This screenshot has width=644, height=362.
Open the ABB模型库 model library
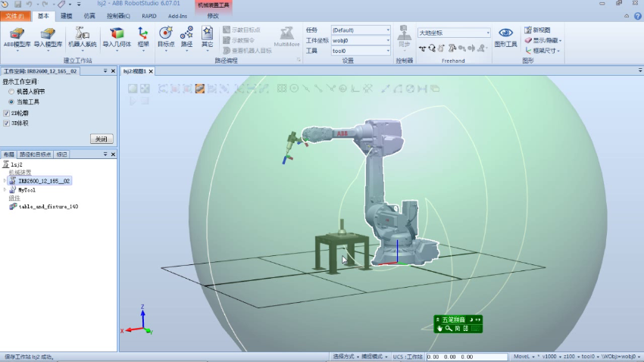[17, 37]
